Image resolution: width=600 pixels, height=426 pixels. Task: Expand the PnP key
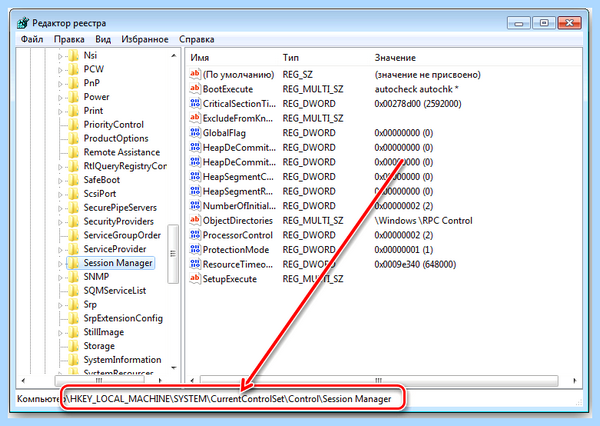60,84
